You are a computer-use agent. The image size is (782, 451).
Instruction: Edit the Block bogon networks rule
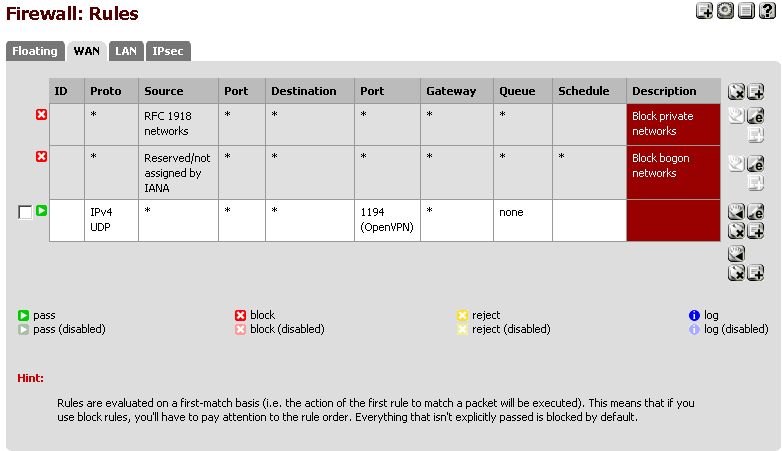(x=756, y=164)
